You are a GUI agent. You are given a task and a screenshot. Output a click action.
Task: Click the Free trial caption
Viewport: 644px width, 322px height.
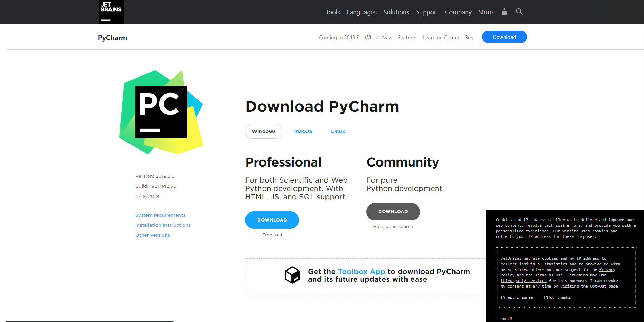pyautogui.click(x=272, y=235)
